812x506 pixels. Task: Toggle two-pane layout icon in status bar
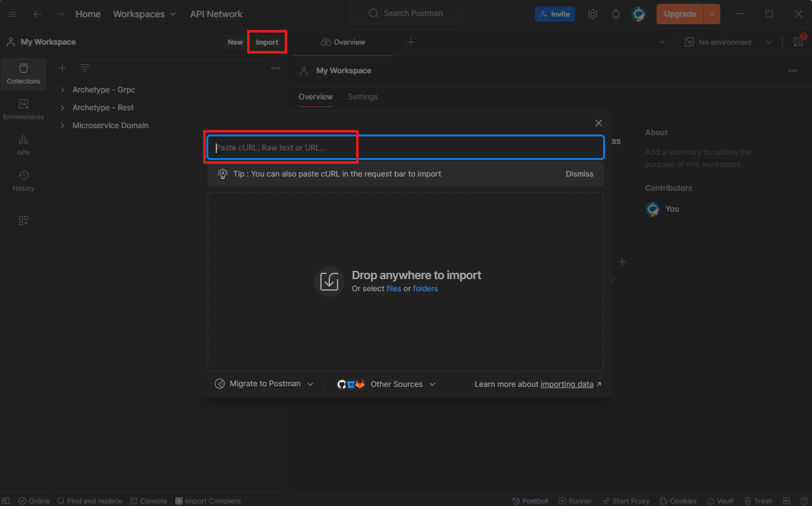coord(787,501)
